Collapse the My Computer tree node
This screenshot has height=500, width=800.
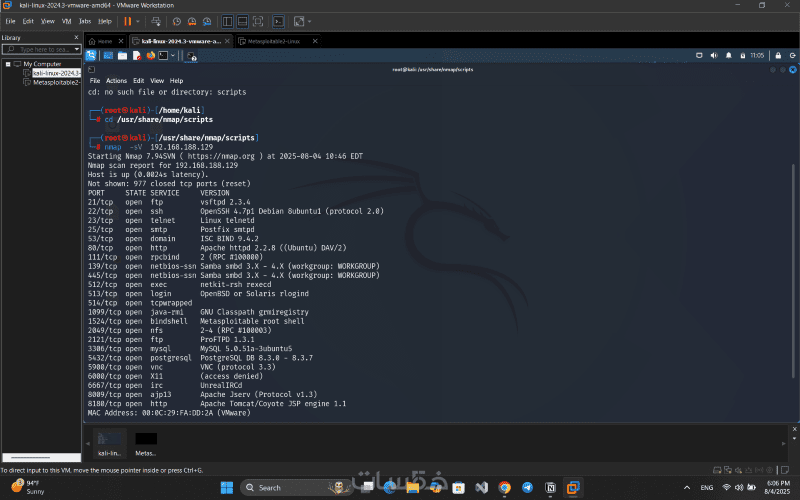8,64
